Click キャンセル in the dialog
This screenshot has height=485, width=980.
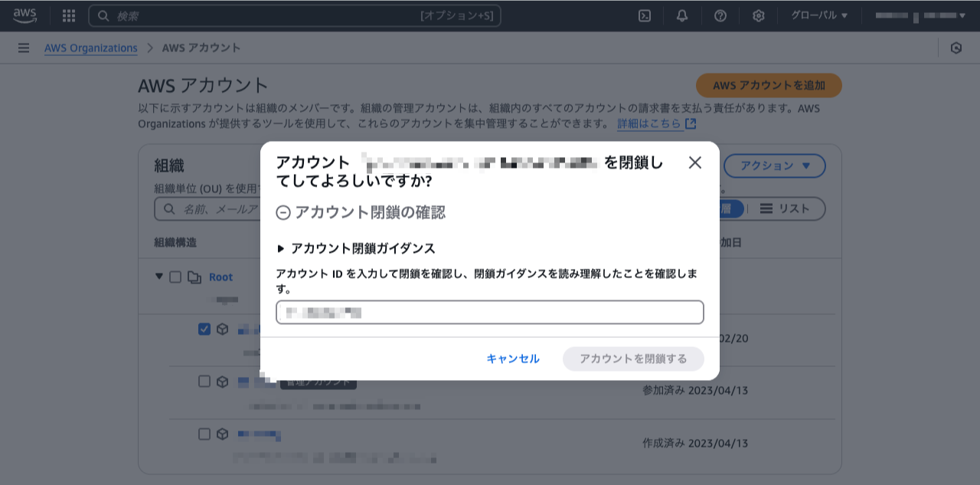513,359
